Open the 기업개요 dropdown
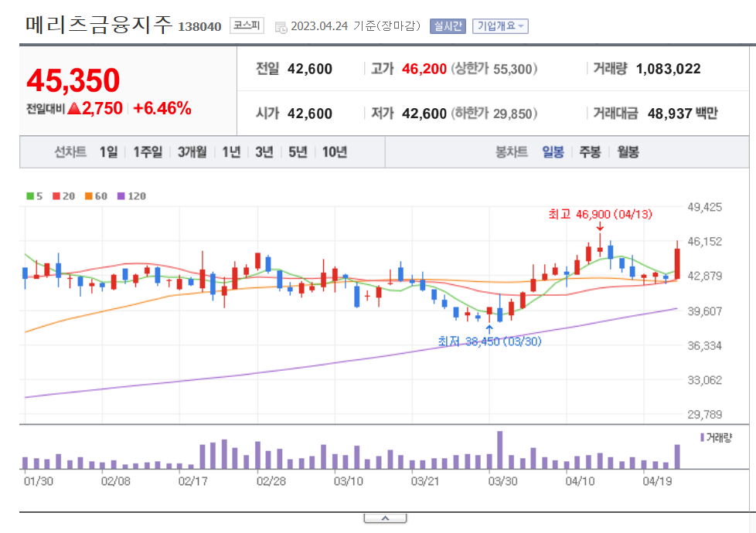756x533 pixels. click(x=500, y=26)
